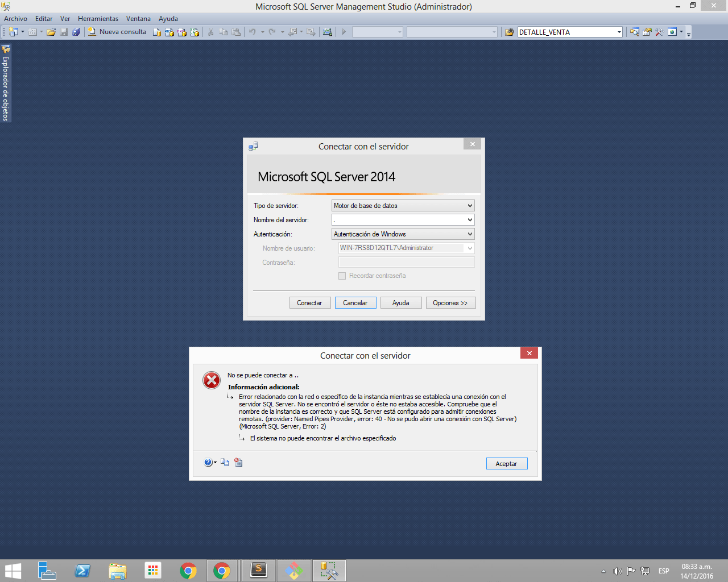Open the Activity Monitor chart icon
This screenshot has height=582, width=728.
tap(328, 32)
